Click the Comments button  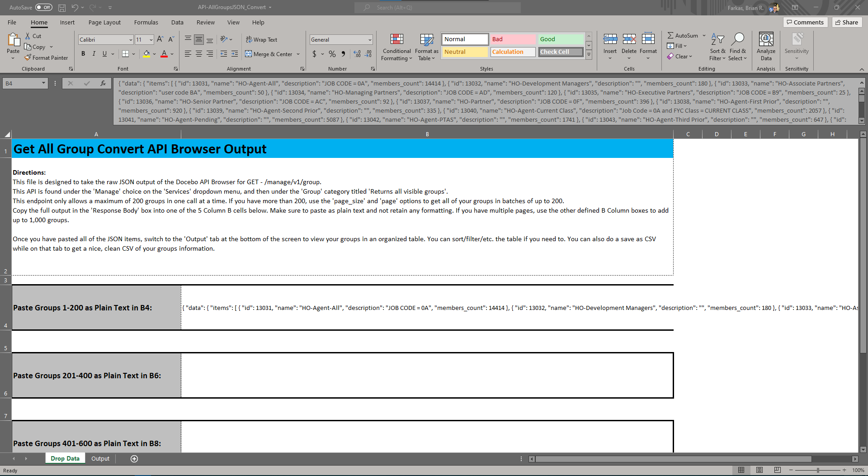[805, 22]
